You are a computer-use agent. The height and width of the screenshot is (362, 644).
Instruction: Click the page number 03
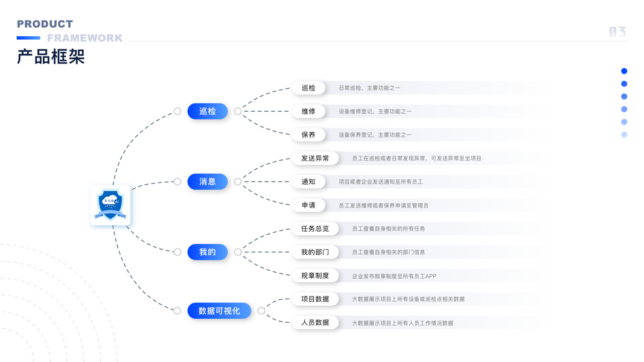(617, 31)
